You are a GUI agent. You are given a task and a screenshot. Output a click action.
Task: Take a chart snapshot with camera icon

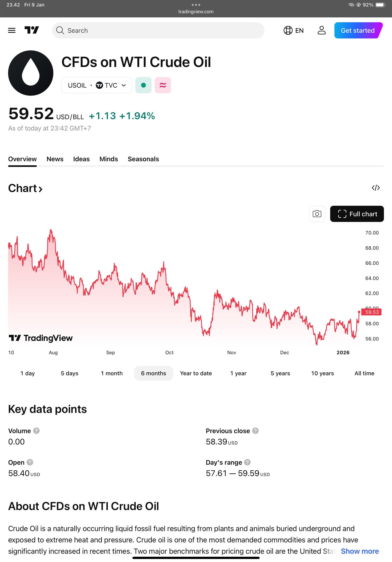[317, 214]
